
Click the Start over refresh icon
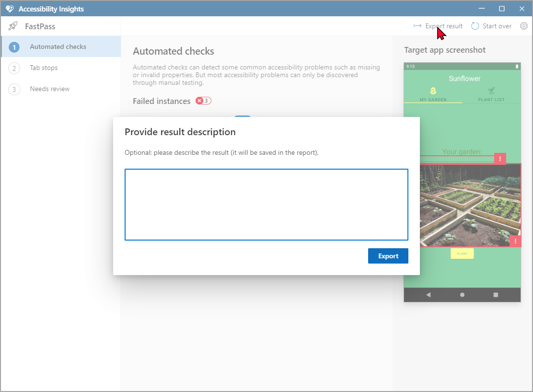click(x=475, y=26)
